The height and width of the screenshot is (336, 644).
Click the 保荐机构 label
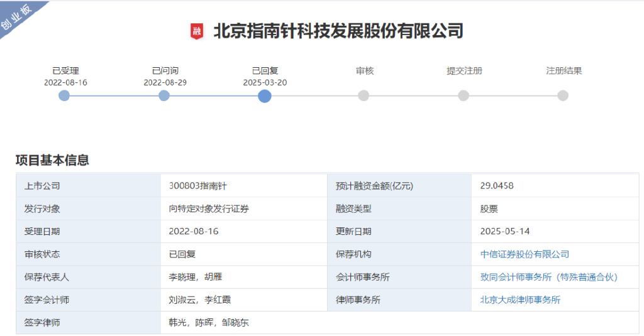[353, 254]
